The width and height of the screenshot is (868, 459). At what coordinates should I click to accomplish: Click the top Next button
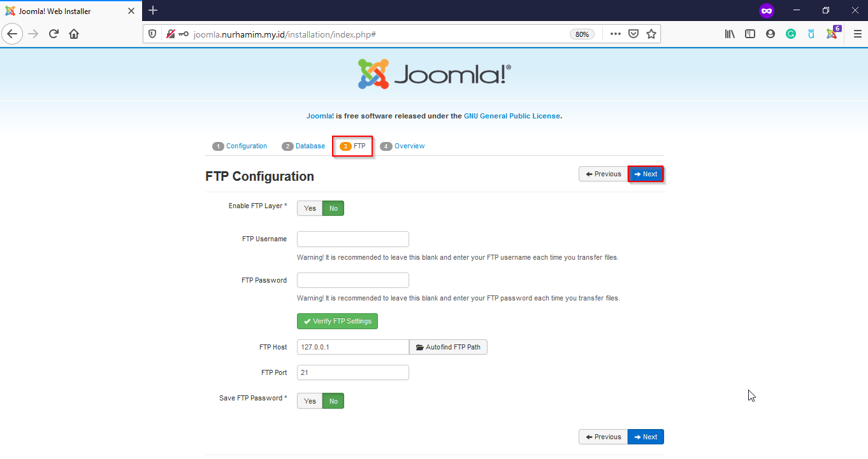(x=646, y=174)
